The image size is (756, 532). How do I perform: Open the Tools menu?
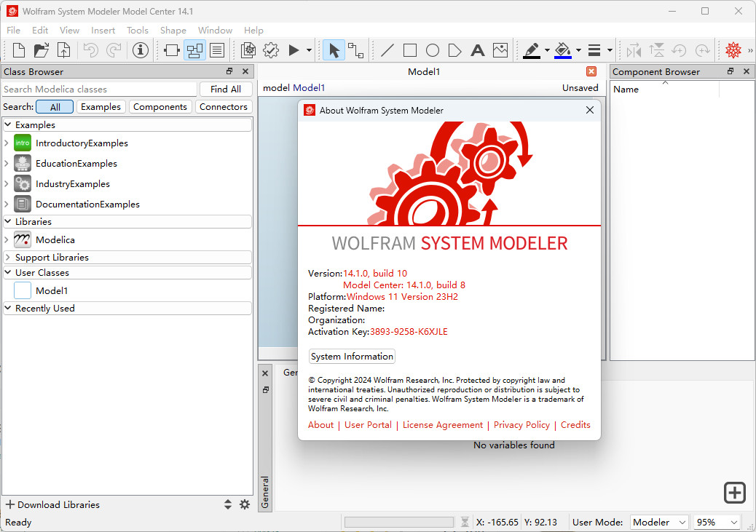[x=138, y=31]
